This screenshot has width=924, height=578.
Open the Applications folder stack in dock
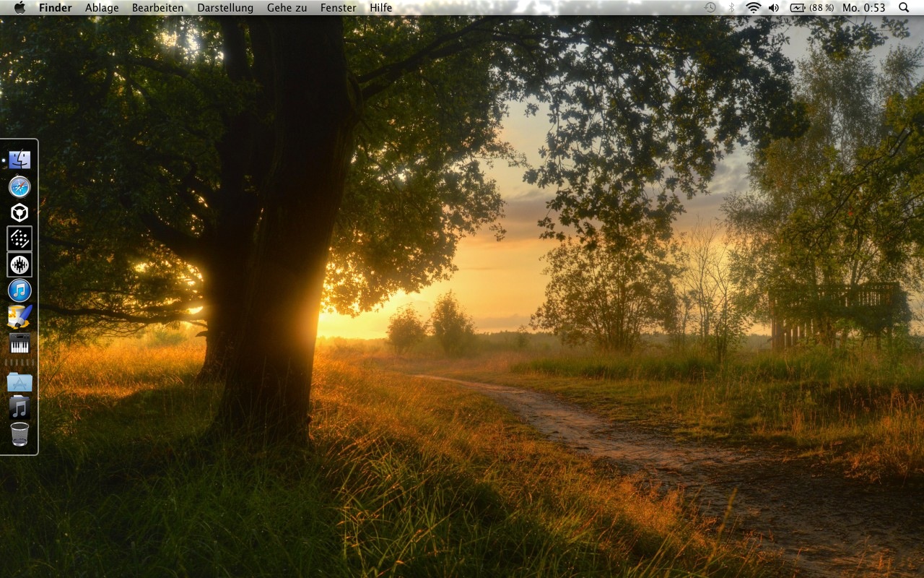tap(19, 381)
